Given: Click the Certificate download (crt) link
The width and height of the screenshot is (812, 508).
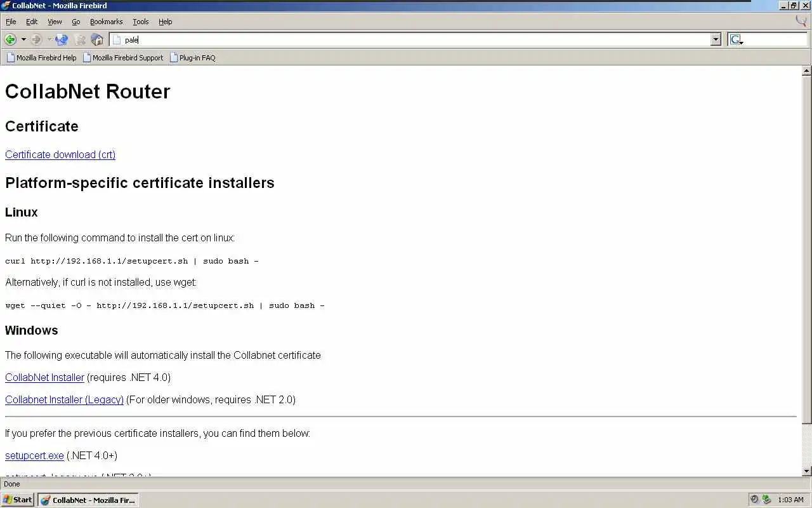Looking at the screenshot, I should (x=60, y=154).
